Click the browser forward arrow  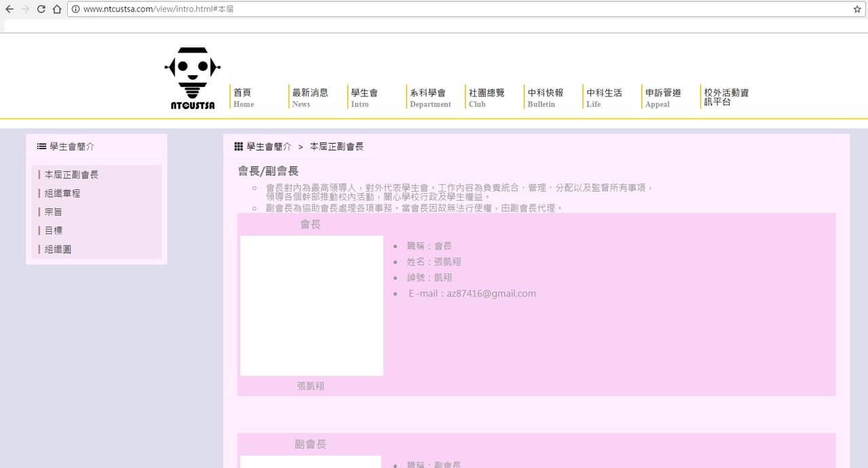pyautogui.click(x=26, y=9)
